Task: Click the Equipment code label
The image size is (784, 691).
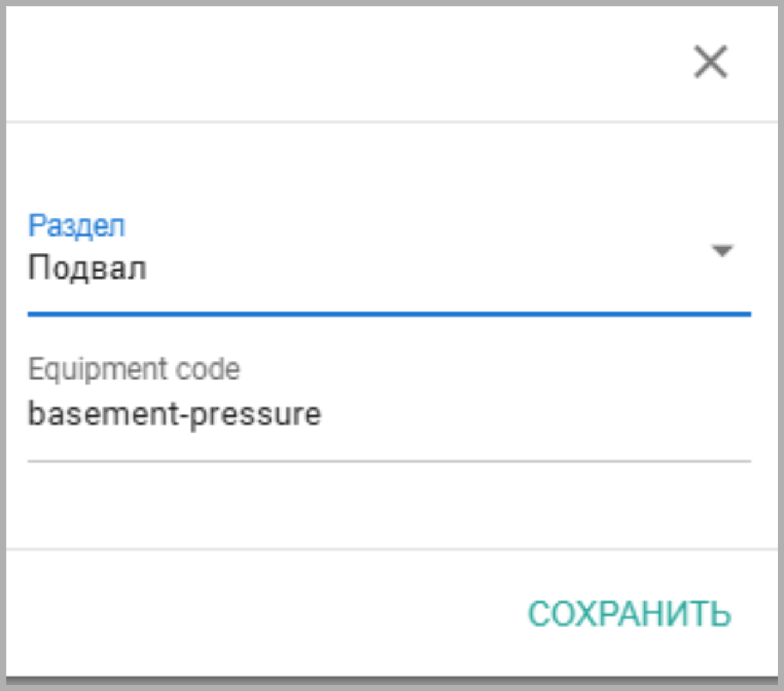Action: pos(134,369)
